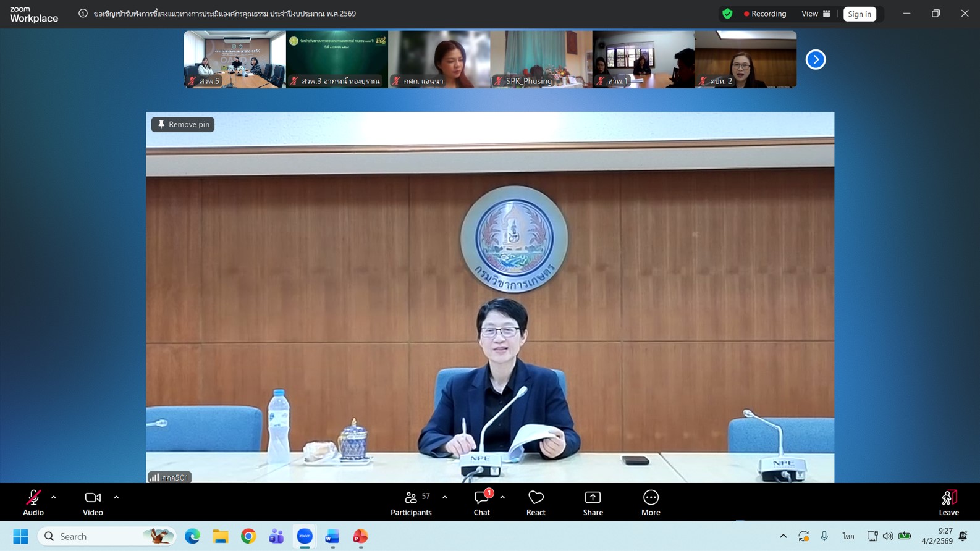Click the green encryption shield icon
This screenshot has height=551, width=980.
727,14
